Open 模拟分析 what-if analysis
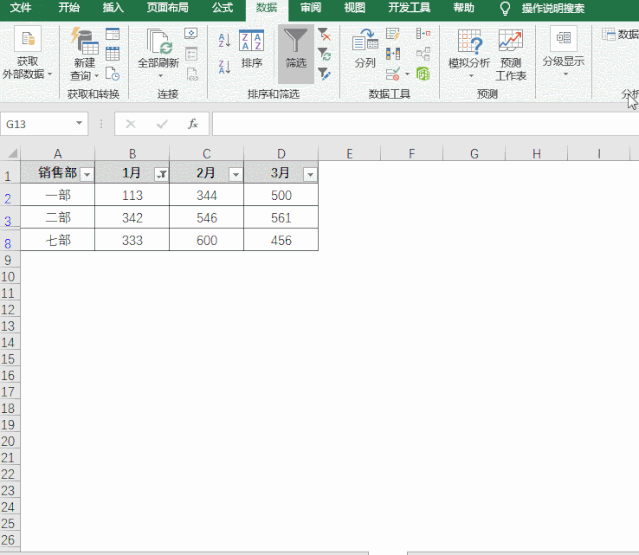This screenshot has width=639, height=555. [469, 53]
